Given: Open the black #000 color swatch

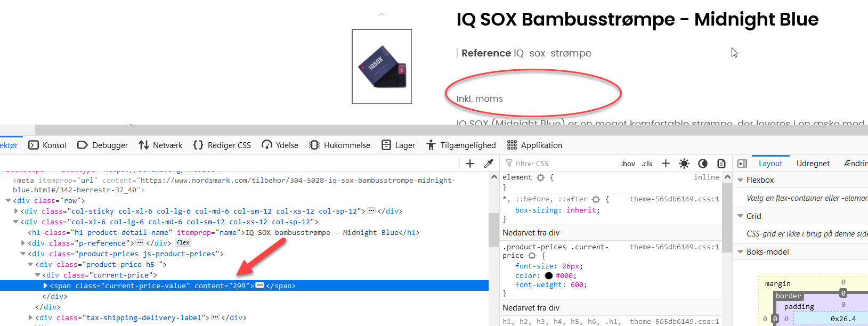Looking at the screenshot, I should pos(549,276).
